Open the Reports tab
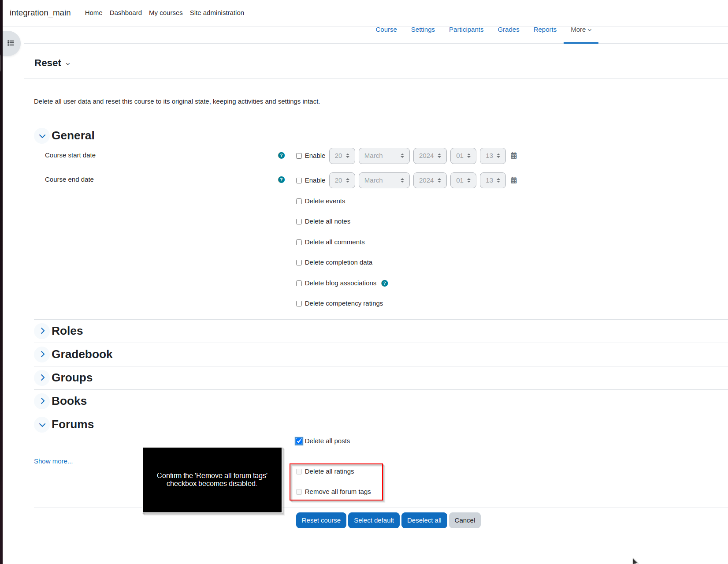This screenshot has height=564, width=728. click(x=545, y=30)
